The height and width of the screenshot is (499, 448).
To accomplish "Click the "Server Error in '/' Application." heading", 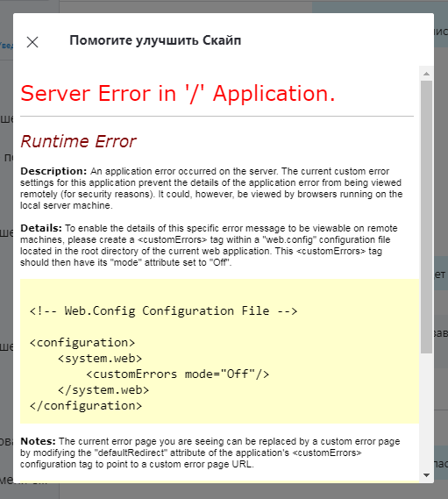I will (178, 94).
